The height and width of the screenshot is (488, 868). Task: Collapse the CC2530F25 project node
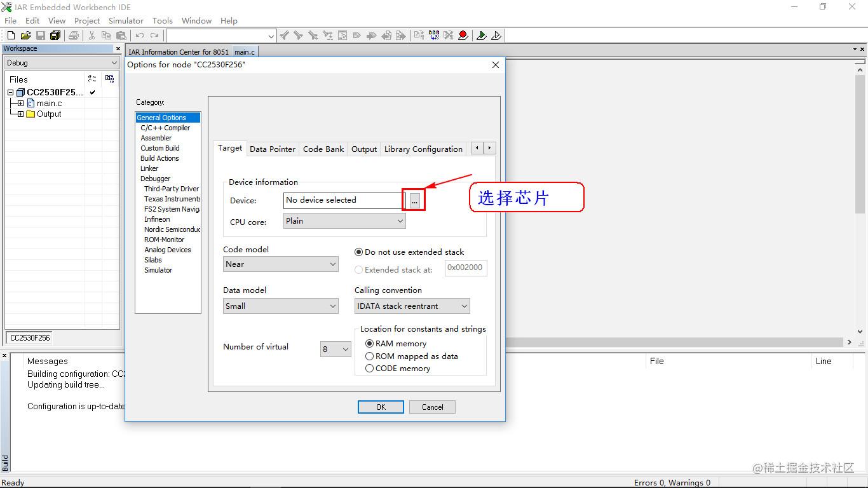coord(10,92)
